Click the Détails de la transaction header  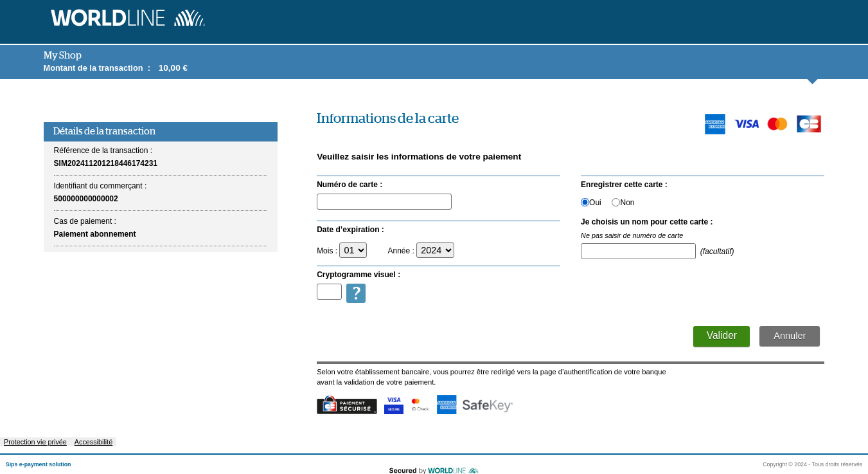(x=161, y=132)
